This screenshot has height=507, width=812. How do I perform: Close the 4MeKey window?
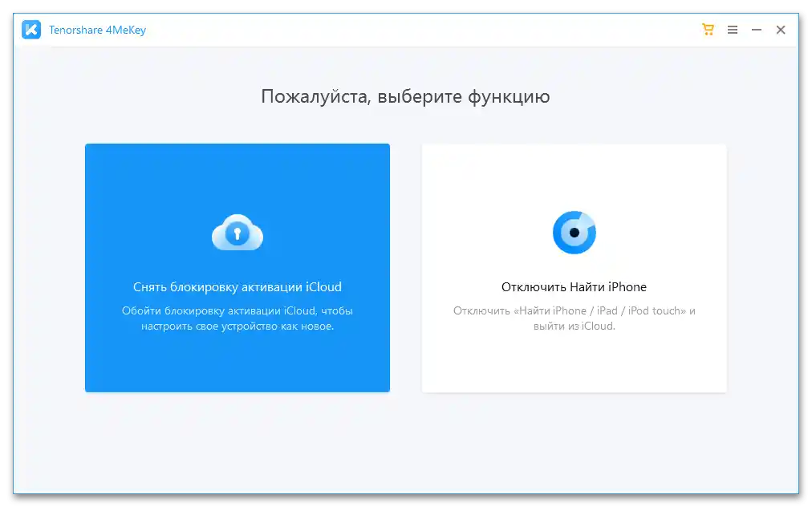[781, 30]
